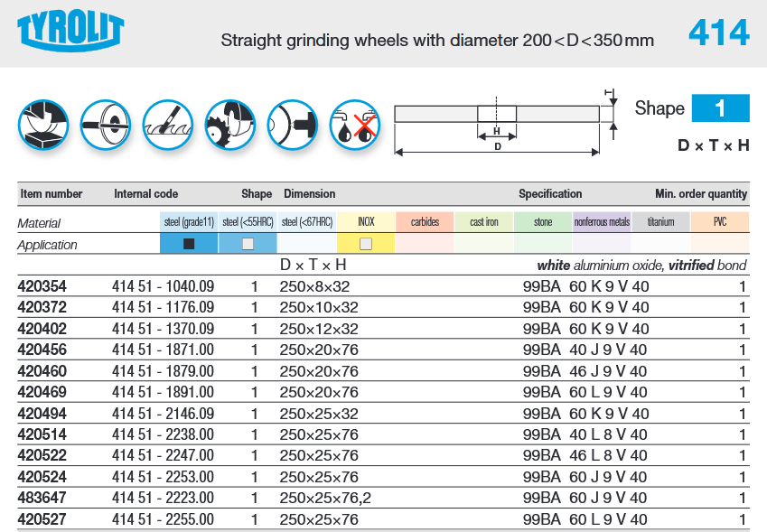The image size is (767, 532).
Task: Click the Tyrolit logo
Action: click(x=70, y=32)
